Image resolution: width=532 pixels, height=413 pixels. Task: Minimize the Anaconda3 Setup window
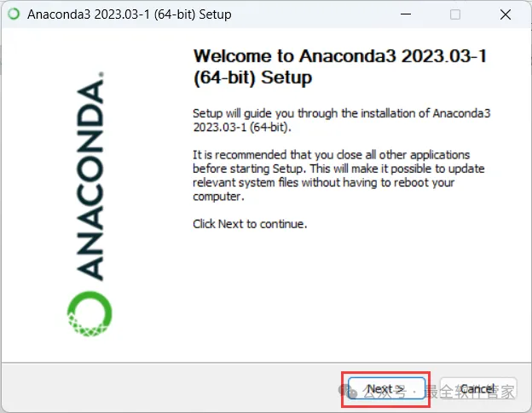[x=406, y=14]
